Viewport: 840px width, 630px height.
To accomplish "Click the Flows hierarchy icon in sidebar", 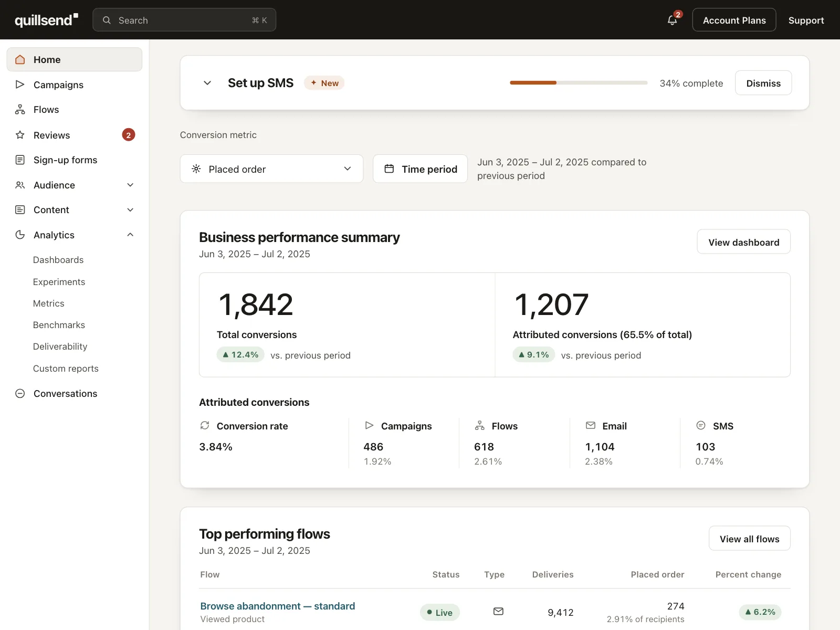I will tap(20, 109).
